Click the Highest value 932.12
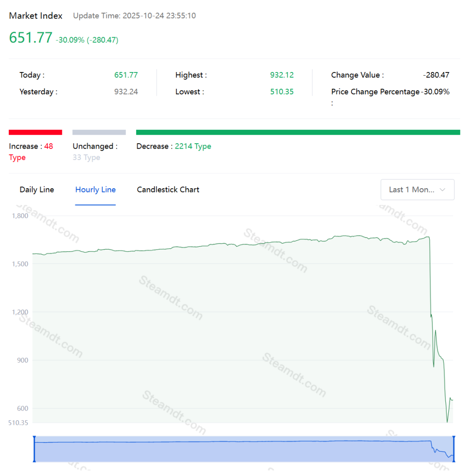This screenshot has height=476, width=465. pyautogui.click(x=282, y=75)
